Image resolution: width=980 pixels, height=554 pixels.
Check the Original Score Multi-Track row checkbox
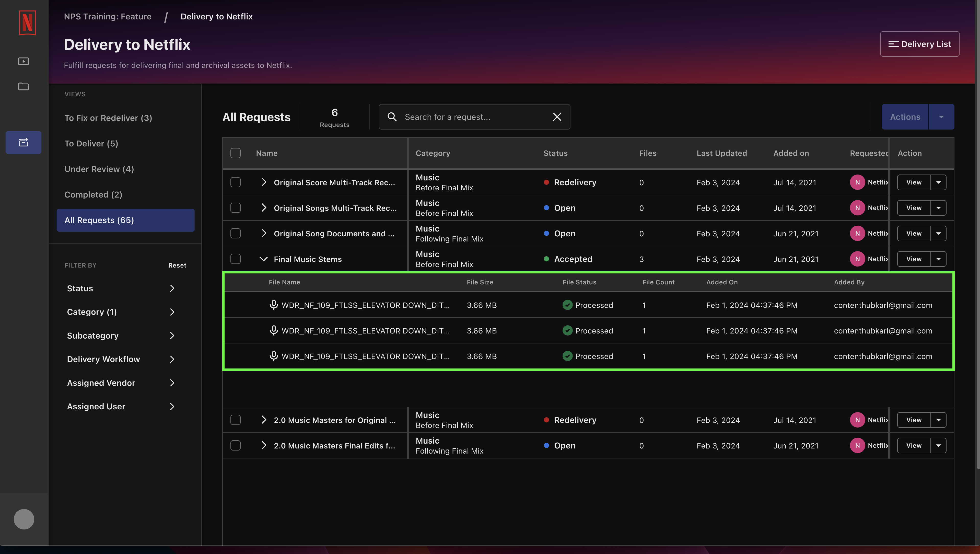coord(236,182)
